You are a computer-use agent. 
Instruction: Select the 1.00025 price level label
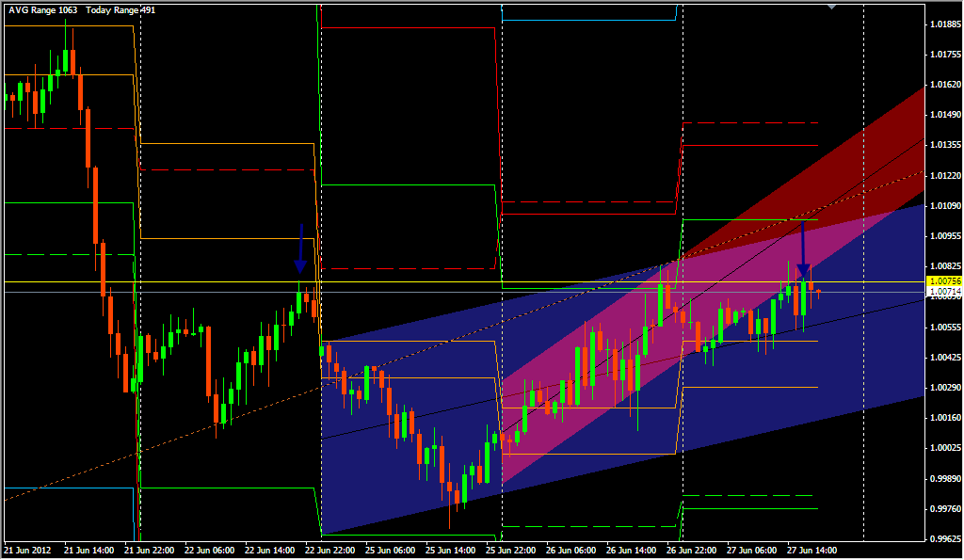[x=945, y=448]
